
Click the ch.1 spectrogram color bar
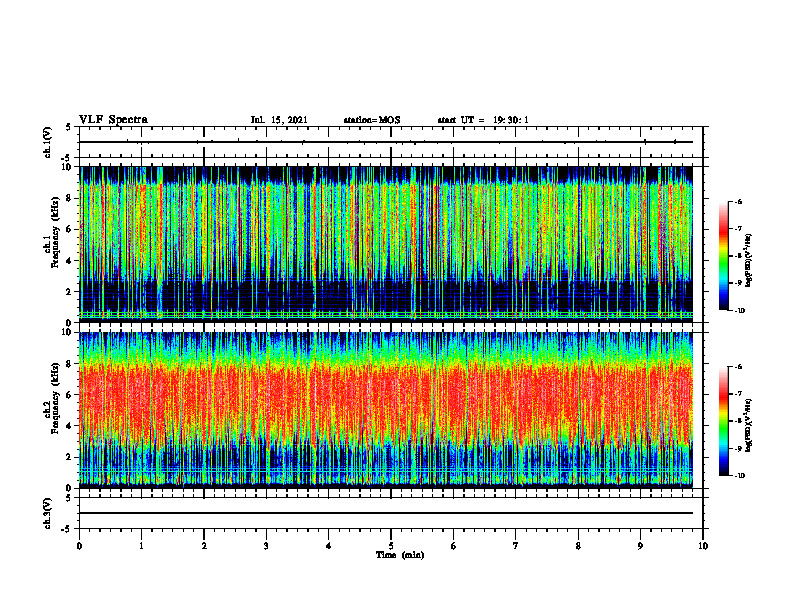tap(723, 256)
